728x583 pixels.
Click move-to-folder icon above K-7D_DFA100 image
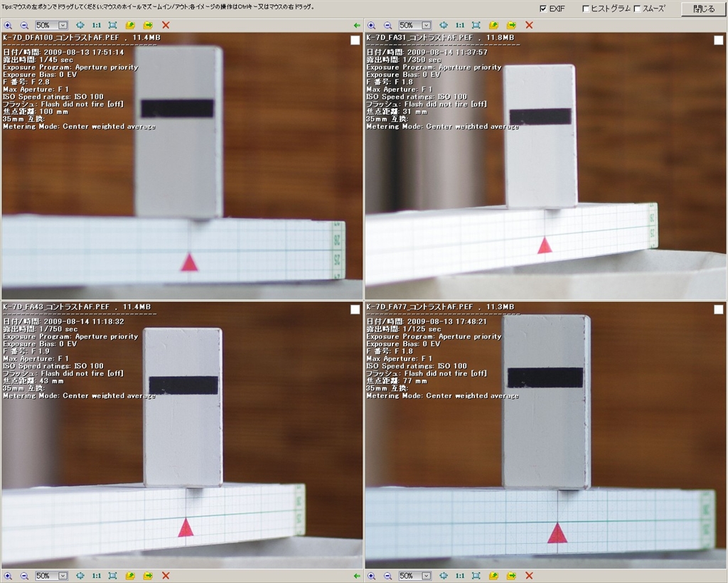tap(148, 26)
